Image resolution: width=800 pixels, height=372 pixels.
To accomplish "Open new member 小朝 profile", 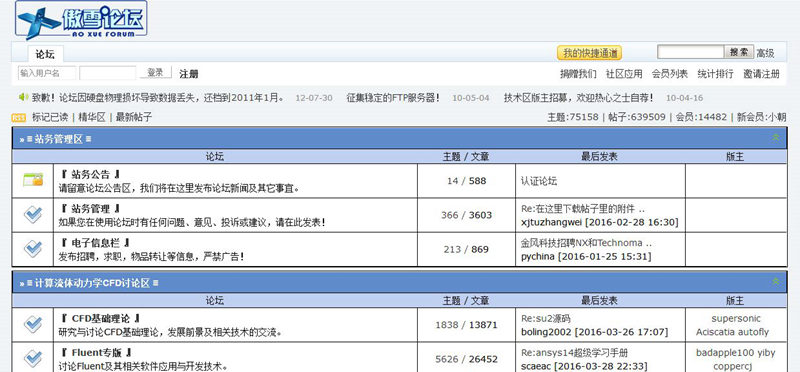I will (777, 117).
